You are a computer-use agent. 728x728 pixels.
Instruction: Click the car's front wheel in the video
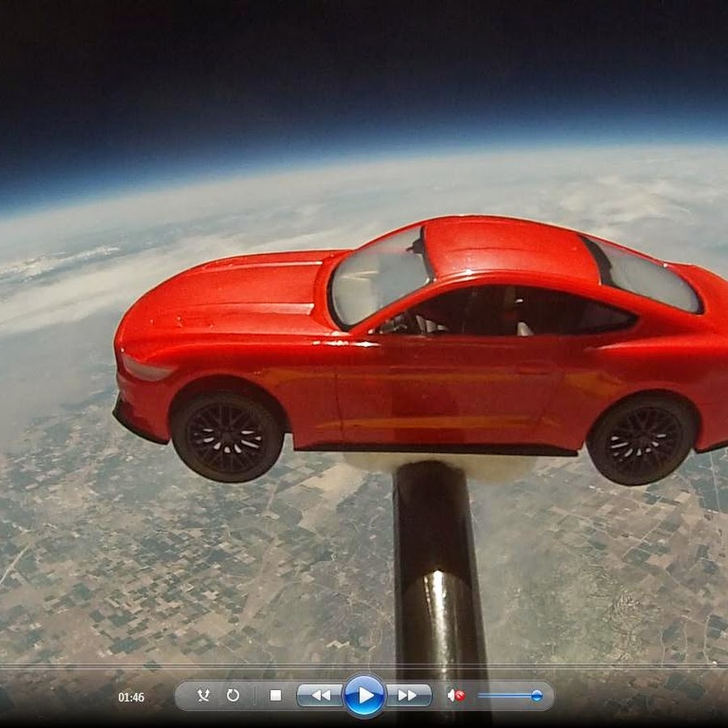click(227, 437)
